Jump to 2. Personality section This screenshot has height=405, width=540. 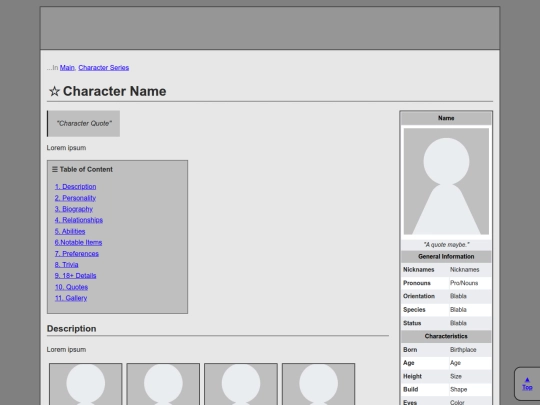tap(75, 198)
